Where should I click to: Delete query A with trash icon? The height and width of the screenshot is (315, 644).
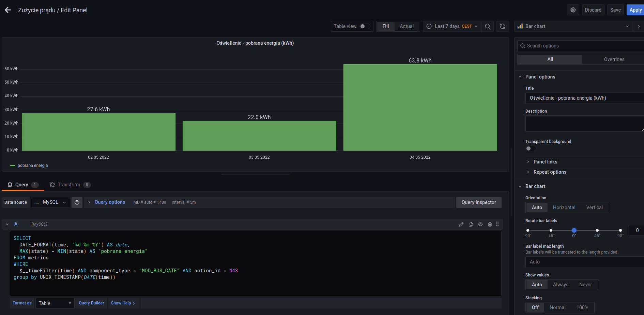[490, 224]
